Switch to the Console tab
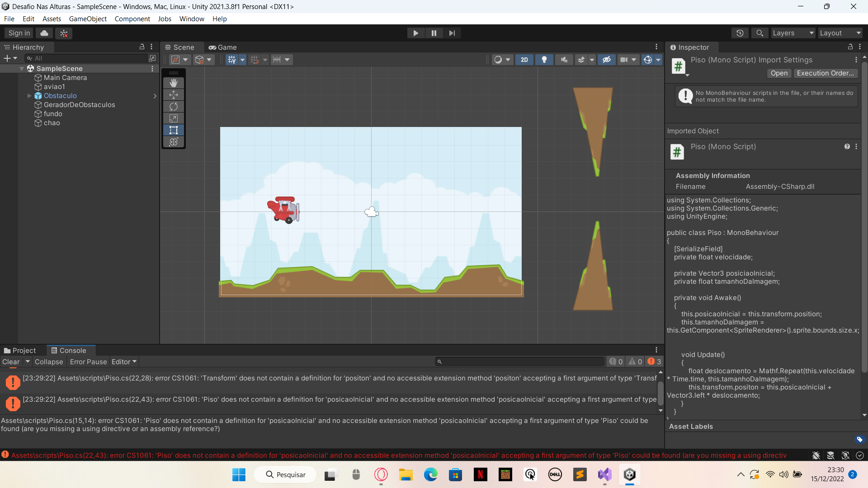The width and height of the screenshot is (868, 488). 72,350
